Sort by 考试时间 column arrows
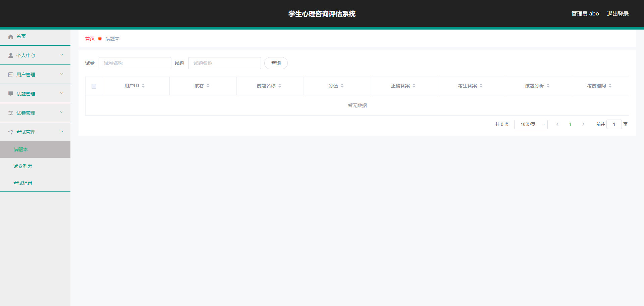Image resolution: width=644 pixels, height=306 pixels. pos(610,86)
